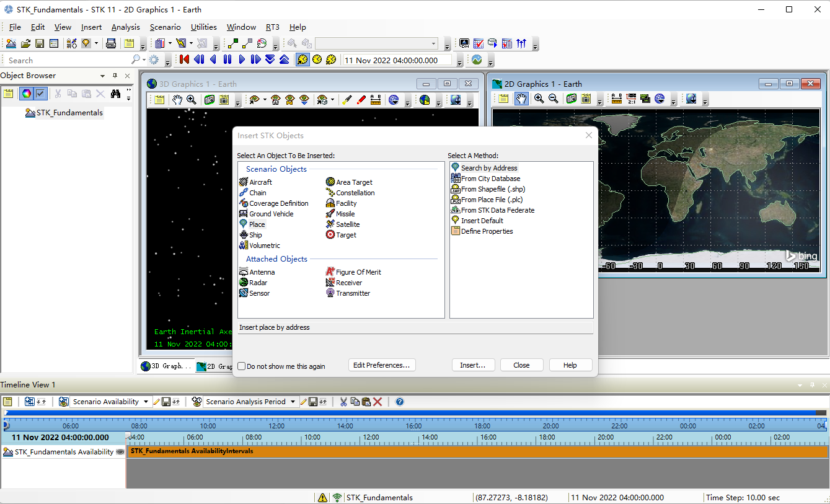Select the Aircraft object in the list
The image size is (830, 504).
click(x=260, y=182)
